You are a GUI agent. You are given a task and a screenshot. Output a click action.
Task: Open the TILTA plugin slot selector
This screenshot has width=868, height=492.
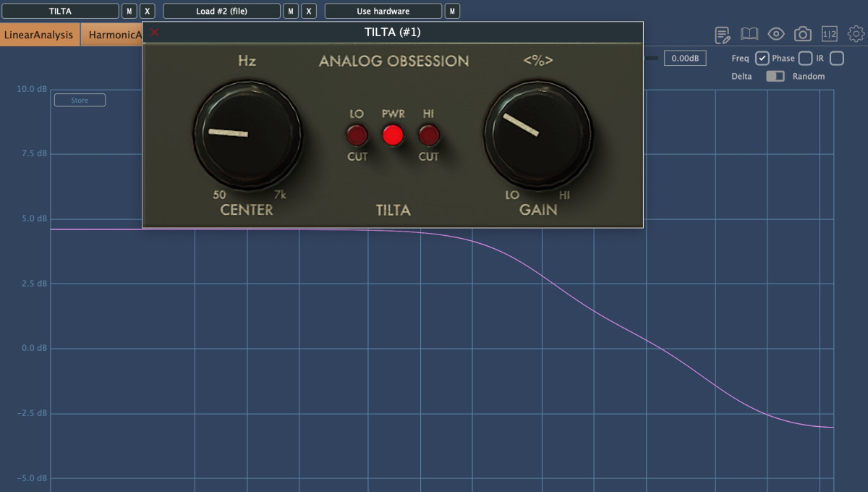[60, 11]
